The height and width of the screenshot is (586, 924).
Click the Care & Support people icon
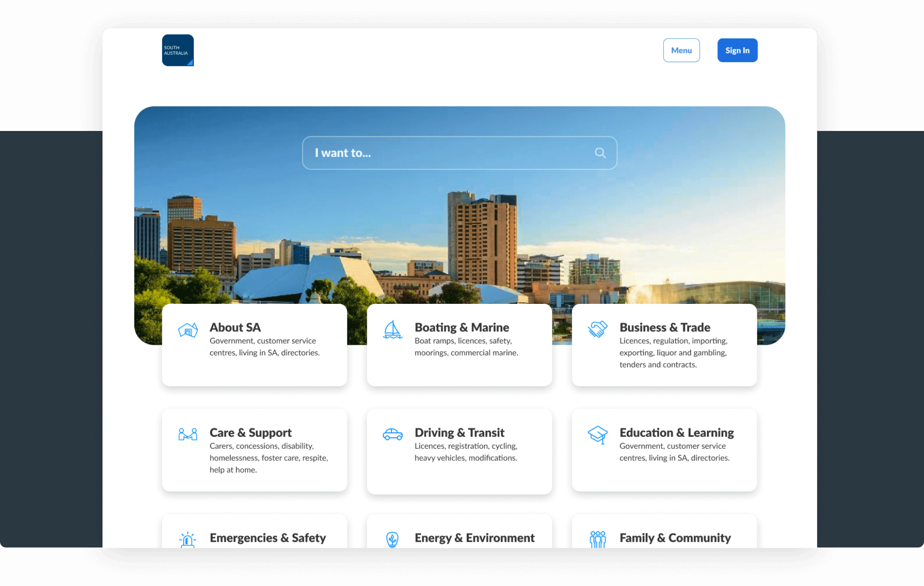click(188, 434)
